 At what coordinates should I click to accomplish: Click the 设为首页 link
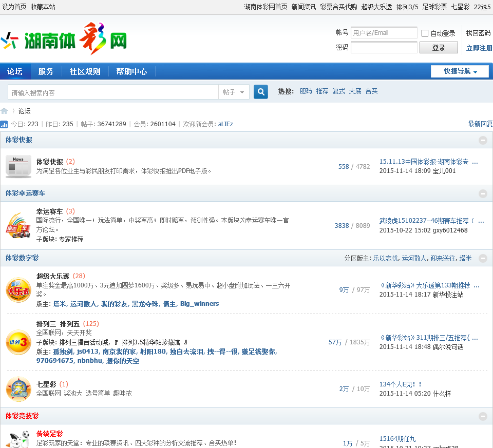(14, 7)
